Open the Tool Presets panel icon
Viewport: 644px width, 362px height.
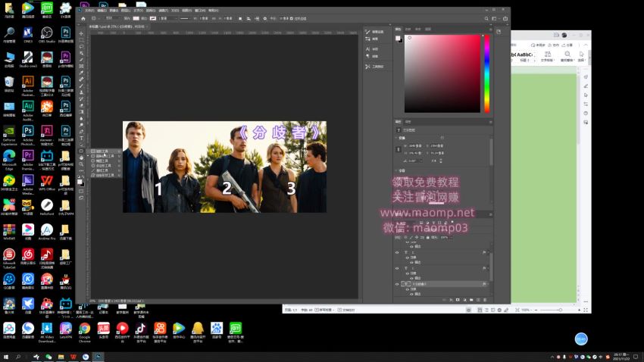(367, 66)
